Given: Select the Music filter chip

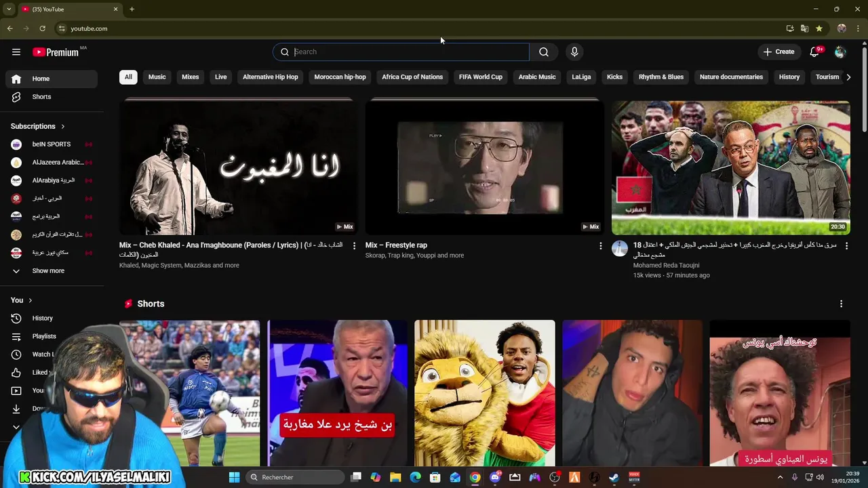Looking at the screenshot, I should click(x=157, y=77).
